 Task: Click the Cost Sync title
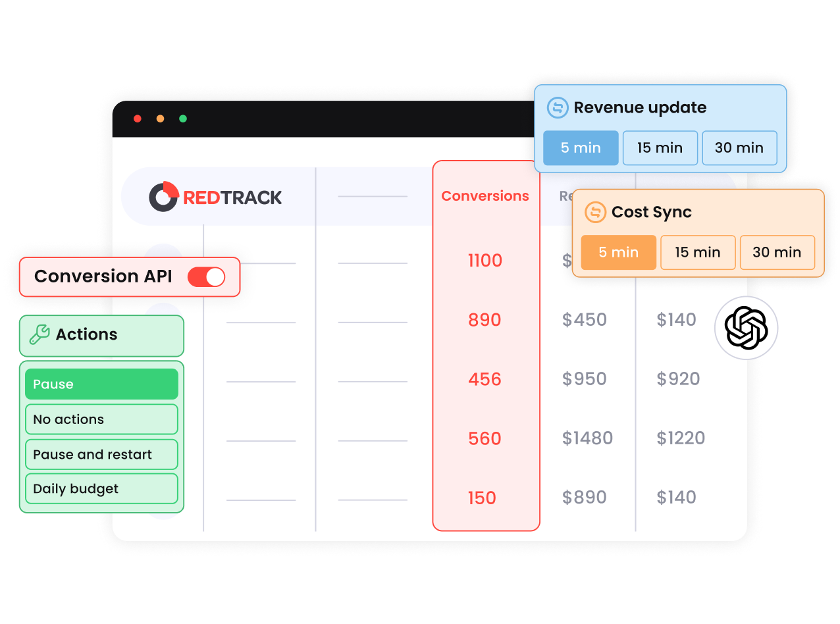coord(652,212)
